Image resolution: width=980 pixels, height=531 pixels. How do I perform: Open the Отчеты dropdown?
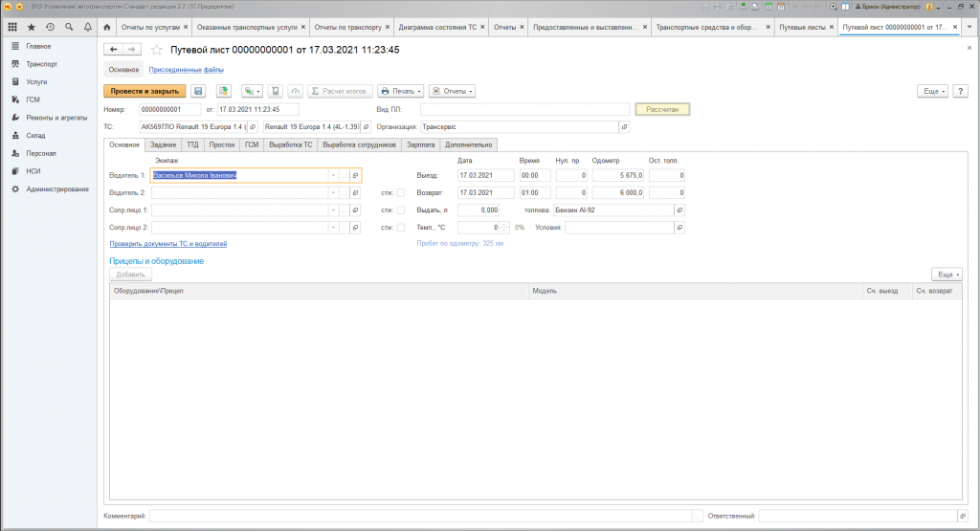[x=452, y=91]
